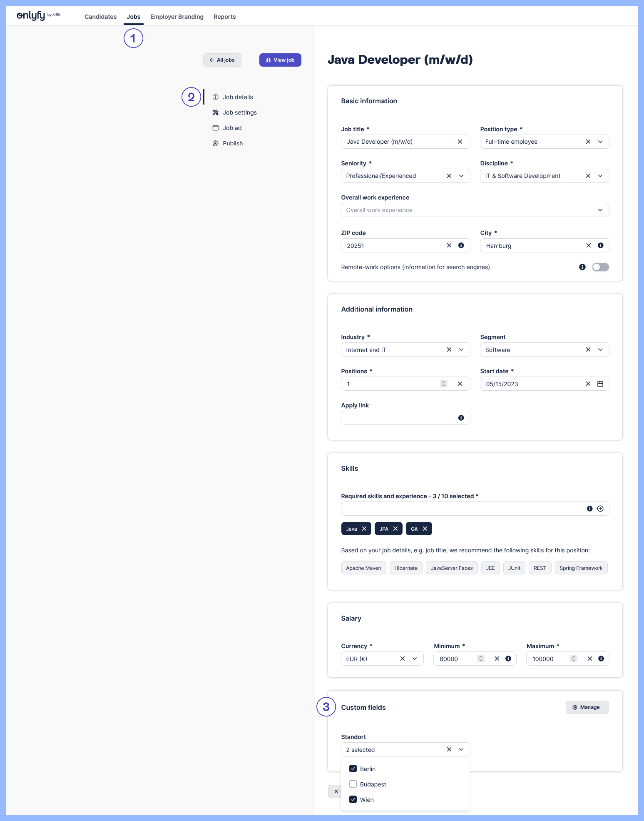Clear the Segment selection
The height and width of the screenshot is (821, 644).
click(x=588, y=349)
